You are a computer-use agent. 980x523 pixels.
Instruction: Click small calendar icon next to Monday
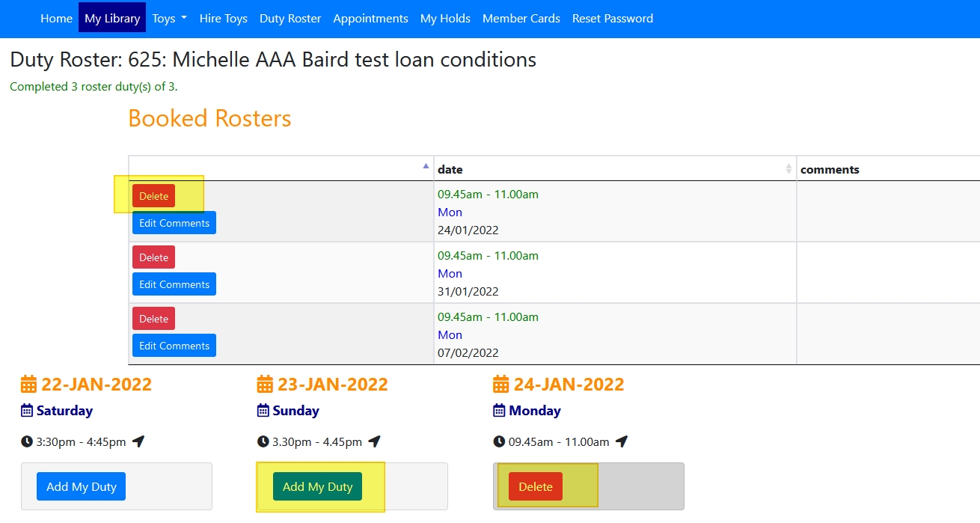pos(500,410)
